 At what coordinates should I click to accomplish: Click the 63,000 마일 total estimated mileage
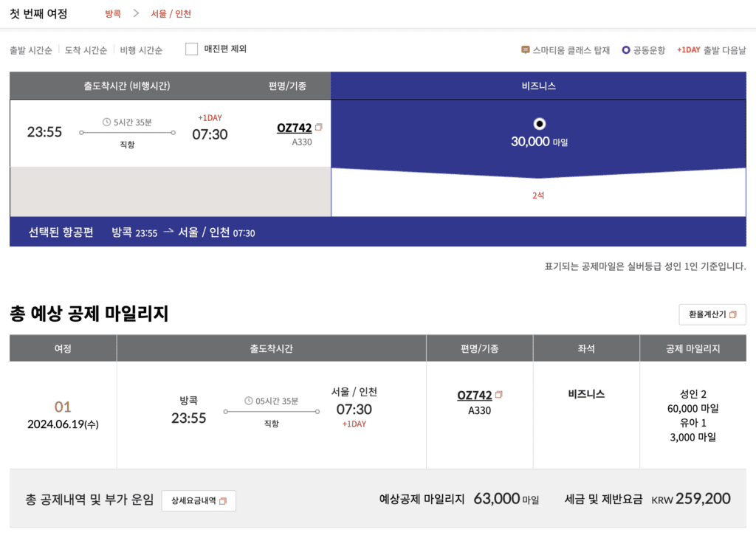[x=506, y=499]
